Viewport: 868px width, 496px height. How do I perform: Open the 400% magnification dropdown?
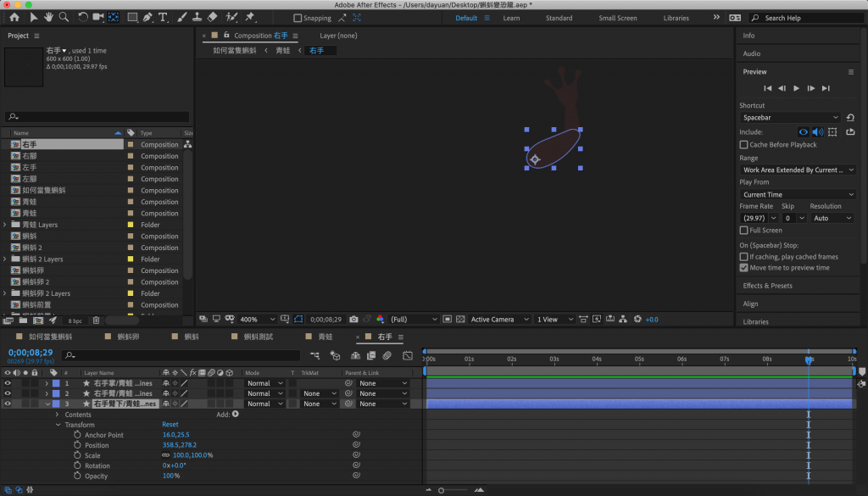(x=257, y=320)
